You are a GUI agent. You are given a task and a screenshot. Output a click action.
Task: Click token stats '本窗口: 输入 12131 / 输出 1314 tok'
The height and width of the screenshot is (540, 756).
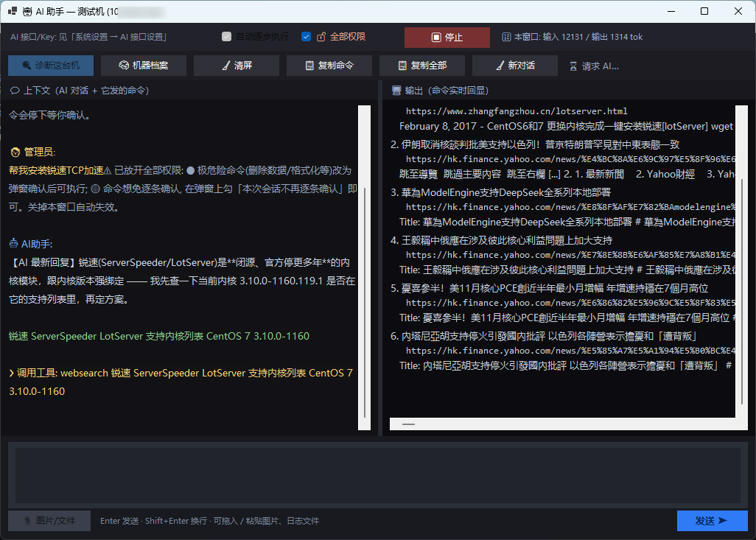coord(578,37)
